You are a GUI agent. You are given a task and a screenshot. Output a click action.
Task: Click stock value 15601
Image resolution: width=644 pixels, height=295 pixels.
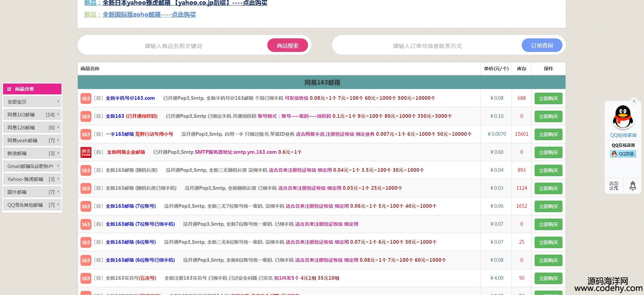(x=521, y=134)
